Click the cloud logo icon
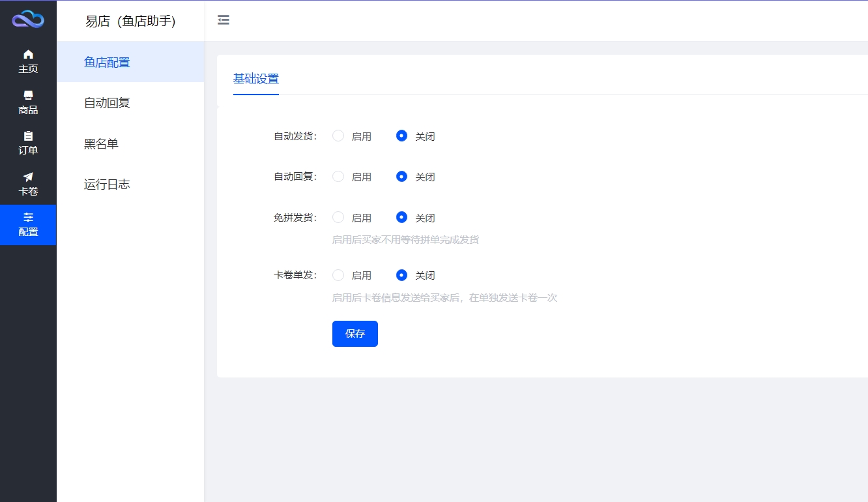Screen dimensions: 868x502 [28, 20]
